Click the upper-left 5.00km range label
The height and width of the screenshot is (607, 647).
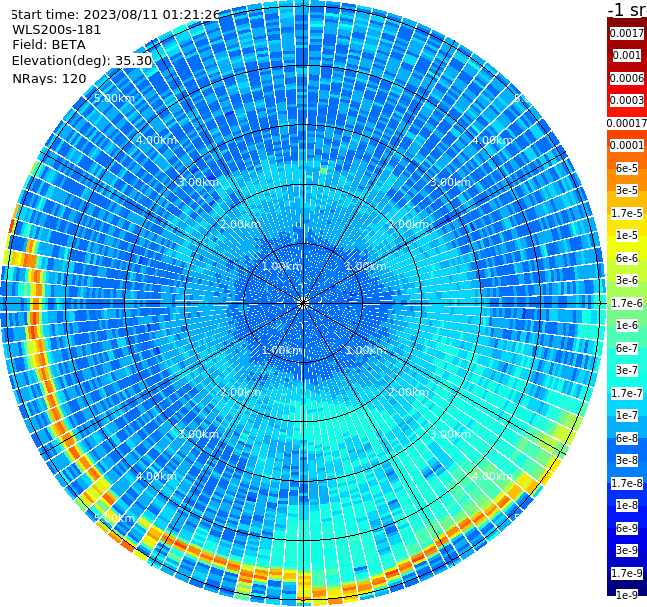pyautogui.click(x=114, y=98)
